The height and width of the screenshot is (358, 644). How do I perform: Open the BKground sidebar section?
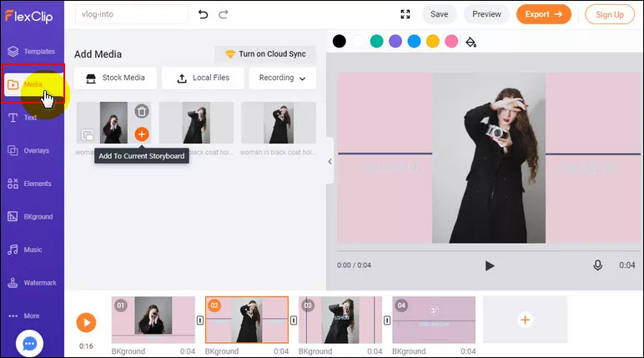30,217
